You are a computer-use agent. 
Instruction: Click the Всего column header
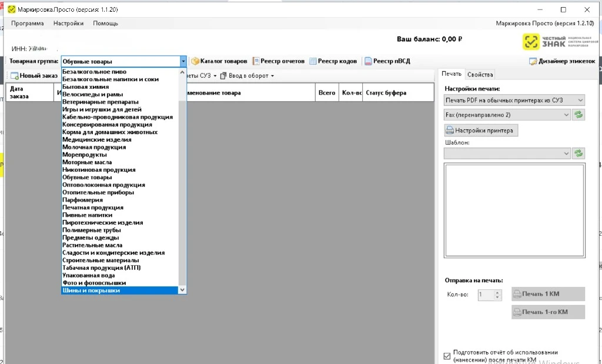tap(327, 92)
